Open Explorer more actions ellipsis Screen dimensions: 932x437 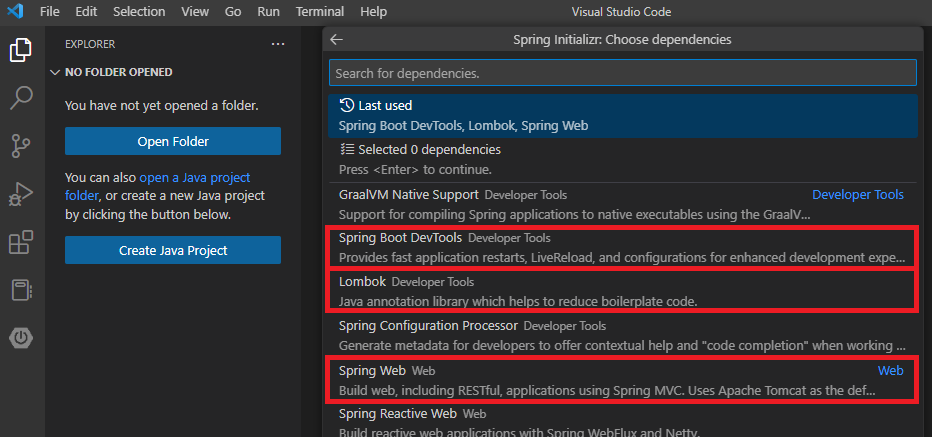point(278,44)
